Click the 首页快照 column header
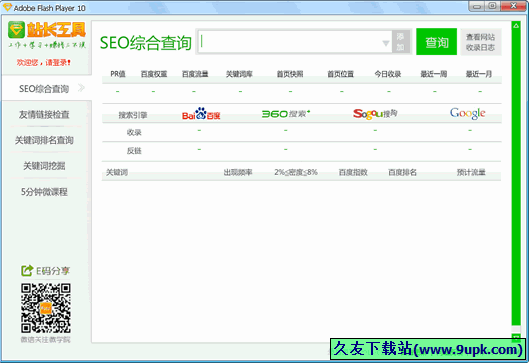The width and height of the screenshot is (529, 363). 290,74
